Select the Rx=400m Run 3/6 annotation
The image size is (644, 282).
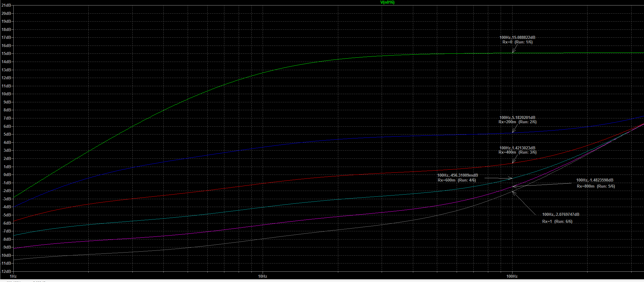(517, 152)
